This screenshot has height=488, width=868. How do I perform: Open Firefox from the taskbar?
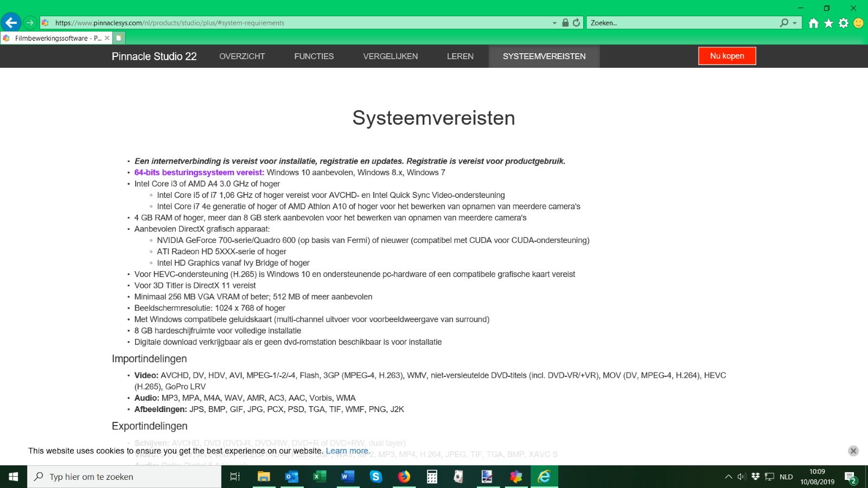click(404, 477)
